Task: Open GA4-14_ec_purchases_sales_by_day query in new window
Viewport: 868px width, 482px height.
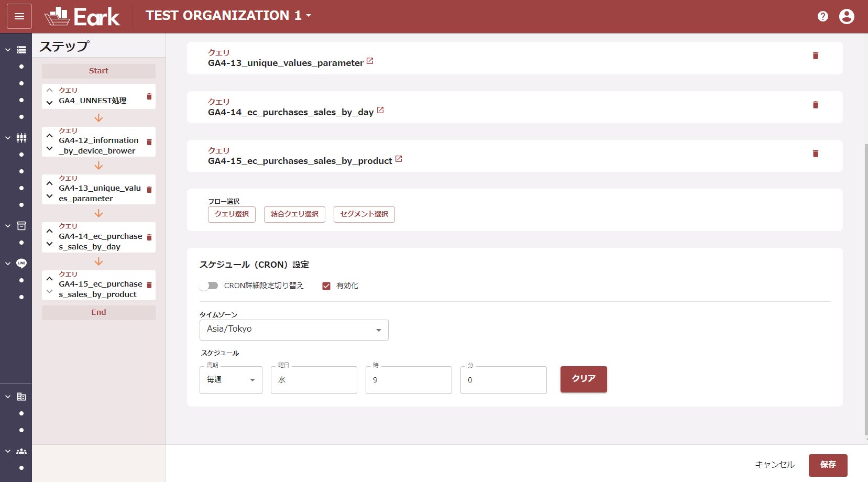Action: [380, 111]
